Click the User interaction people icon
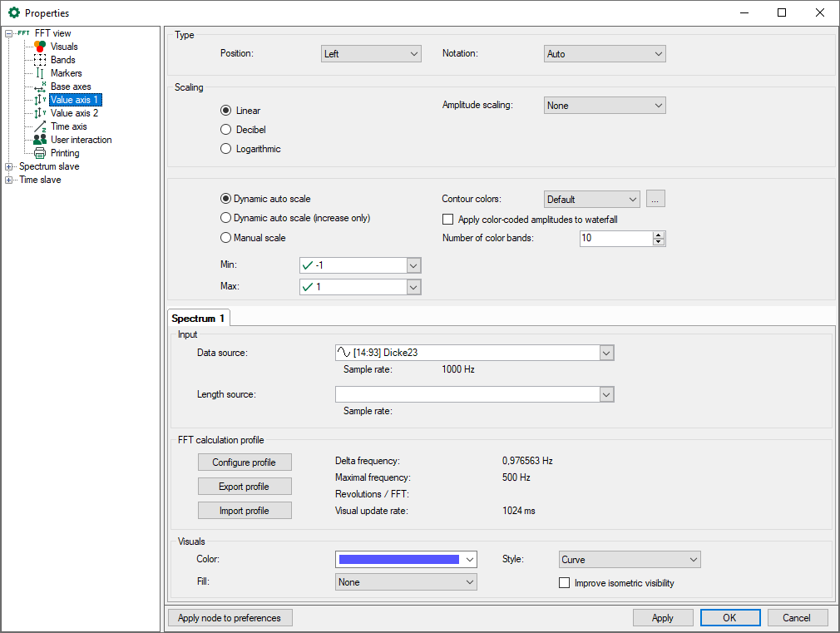 click(40, 140)
